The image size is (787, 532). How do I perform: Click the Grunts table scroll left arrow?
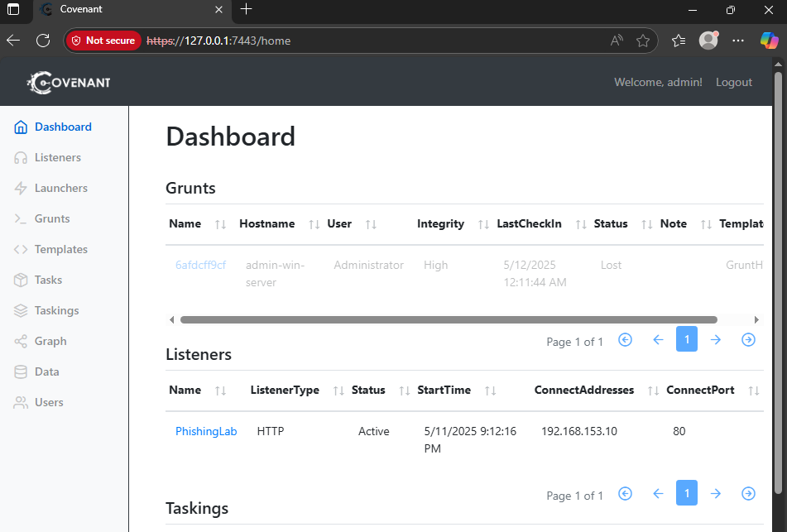coord(171,319)
